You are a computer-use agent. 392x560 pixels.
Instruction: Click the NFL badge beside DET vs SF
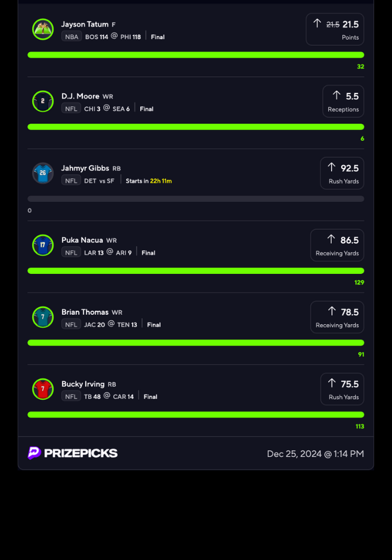pos(71,181)
